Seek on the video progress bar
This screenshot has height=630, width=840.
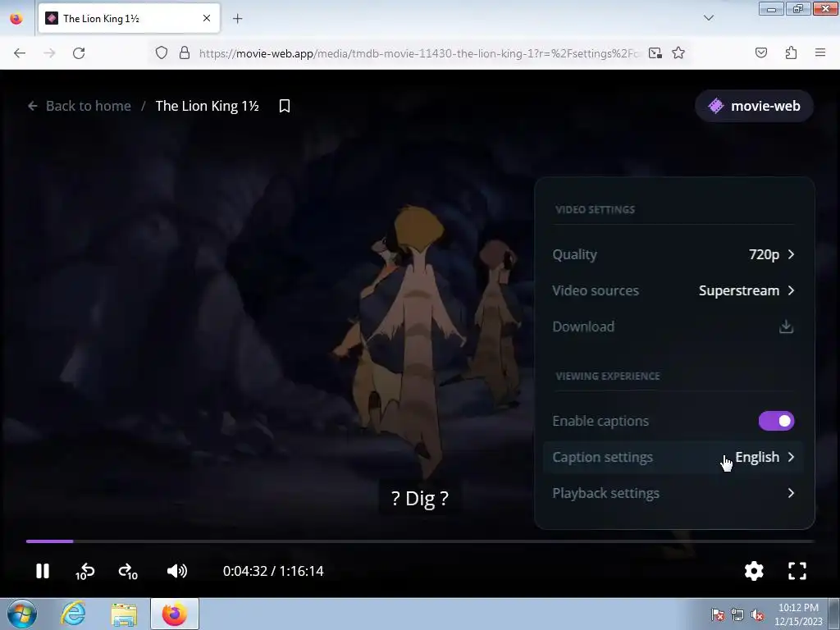420,541
